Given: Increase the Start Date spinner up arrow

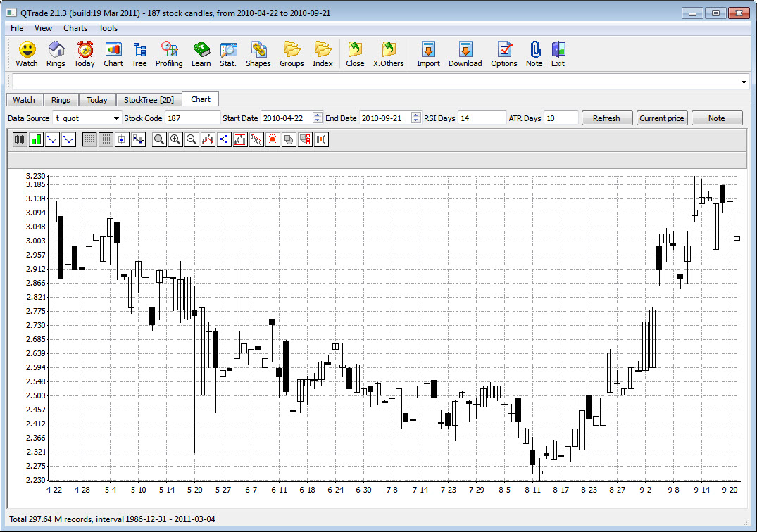Looking at the screenshot, I should click(x=317, y=115).
